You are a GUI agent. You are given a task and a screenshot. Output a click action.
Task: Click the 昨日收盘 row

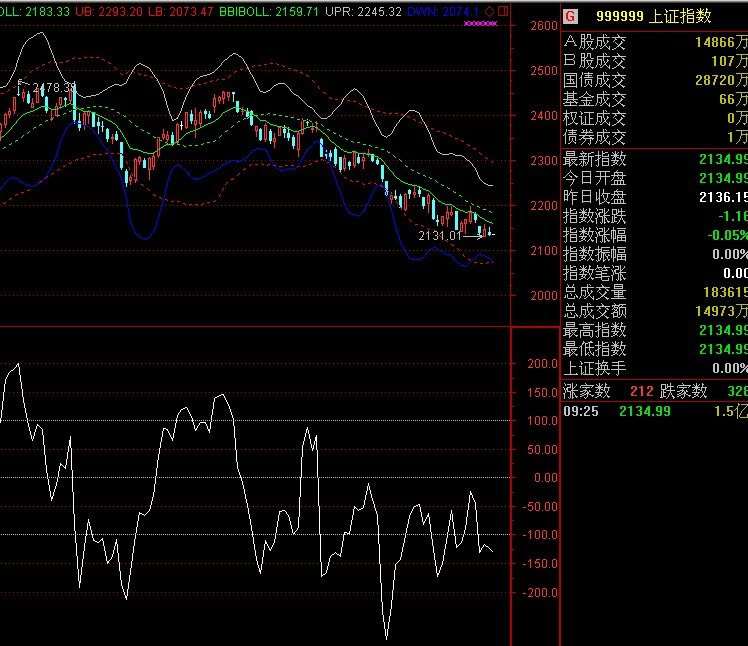click(x=654, y=197)
